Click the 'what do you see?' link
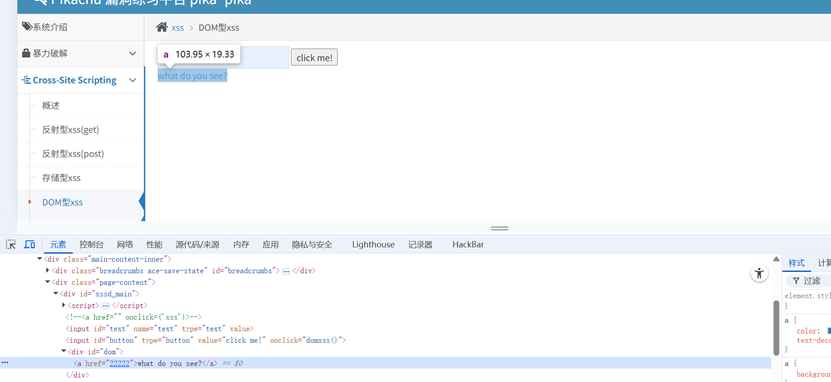The width and height of the screenshot is (831, 382). pyautogui.click(x=192, y=76)
